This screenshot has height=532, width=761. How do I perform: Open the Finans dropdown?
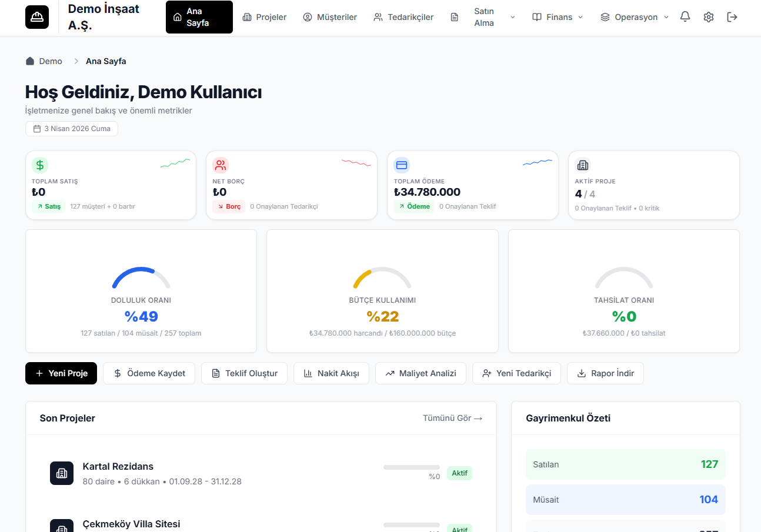pyautogui.click(x=557, y=17)
